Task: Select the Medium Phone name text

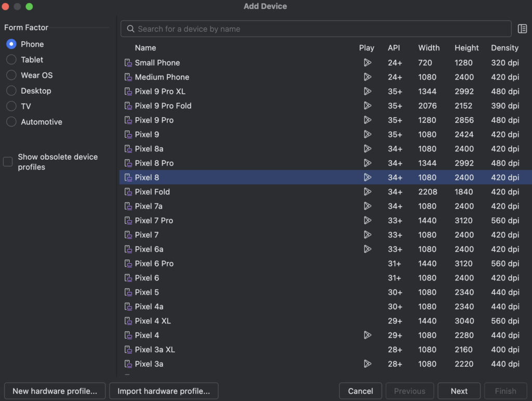Action: 162,77
